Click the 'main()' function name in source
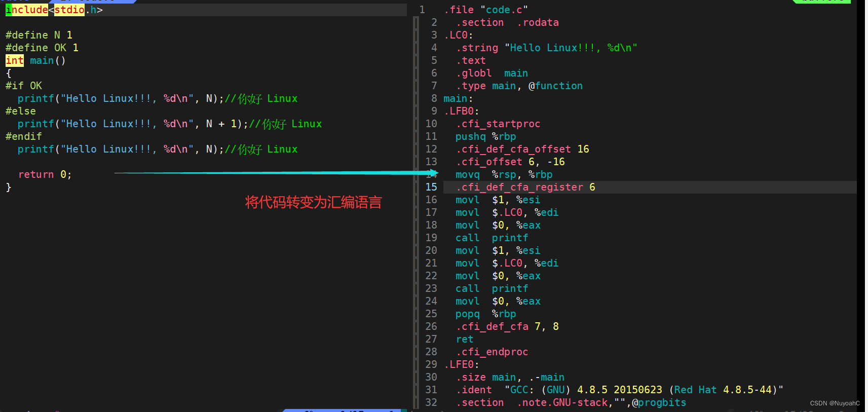868x412 pixels. pyautogui.click(x=48, y=60)
